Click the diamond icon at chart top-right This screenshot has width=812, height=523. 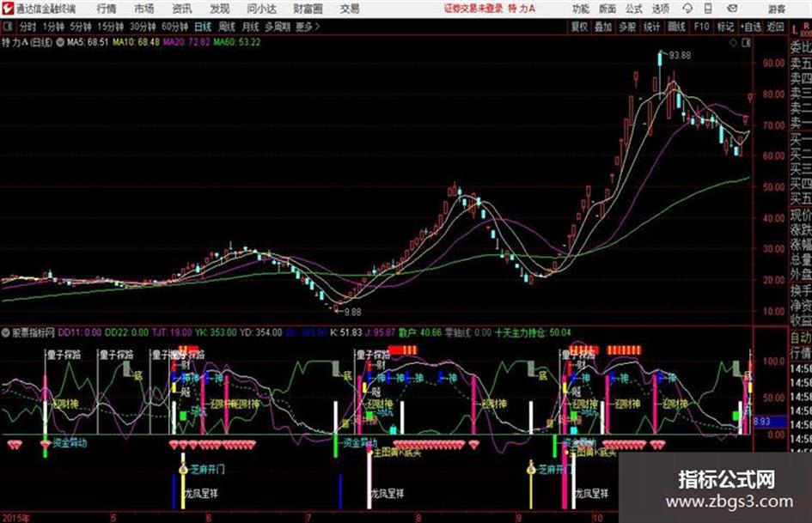coord(733,43)
